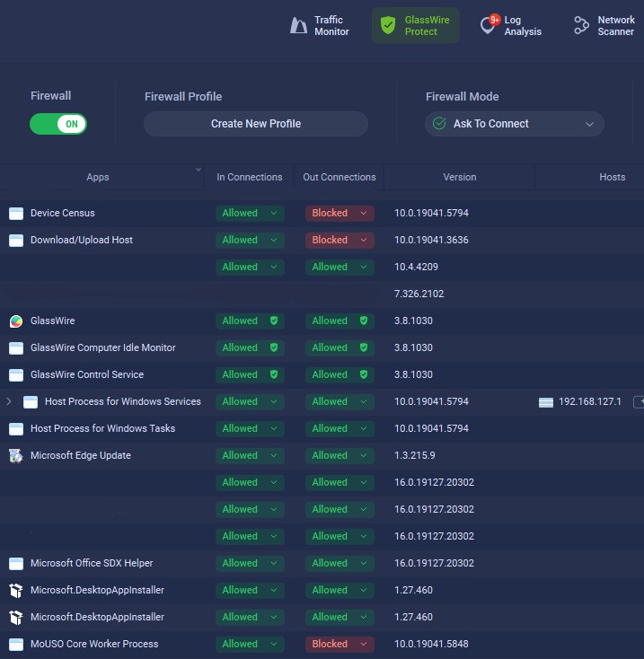Select the Microsoft Office SDX Helper row
The image size is (644, 659).
coord(92,564)
